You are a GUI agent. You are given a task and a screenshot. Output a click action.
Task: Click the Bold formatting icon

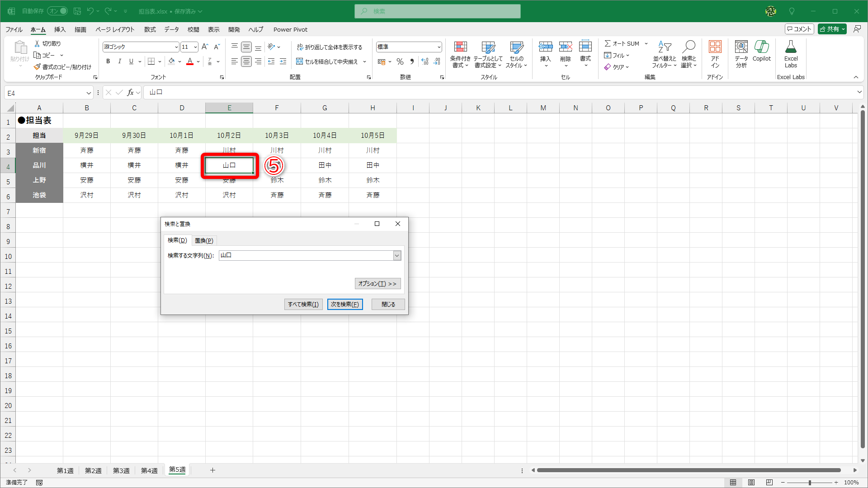tap(108, 61)
